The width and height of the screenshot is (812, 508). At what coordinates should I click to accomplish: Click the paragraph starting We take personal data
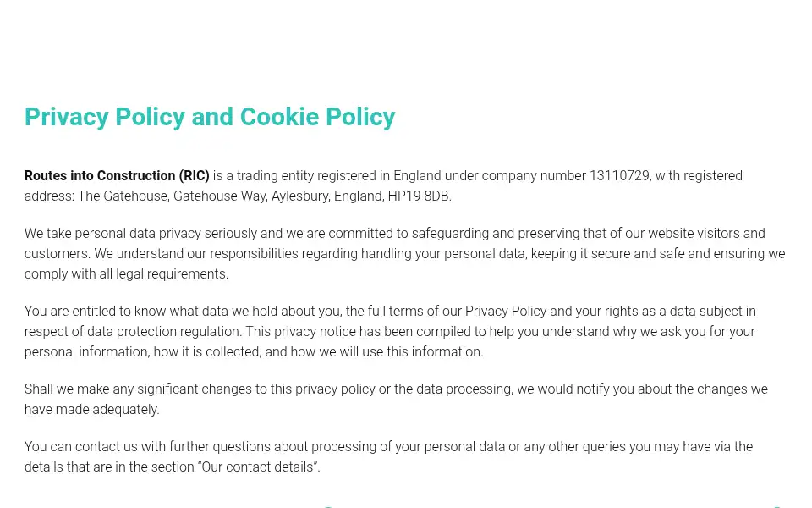tap(405, 253)
